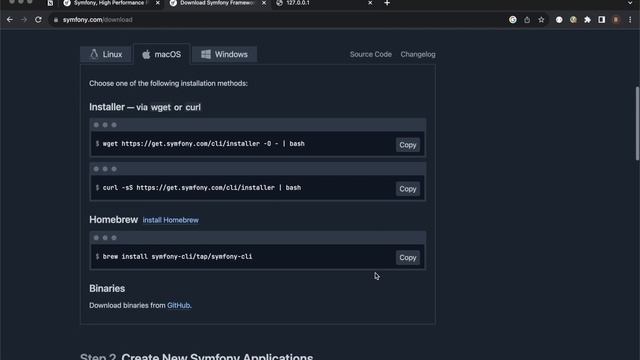The width and height of the screenshot is (640, 360).
Task: Open the Install Homebrew link
Action: pyautogui.click(x=171, y=220)
